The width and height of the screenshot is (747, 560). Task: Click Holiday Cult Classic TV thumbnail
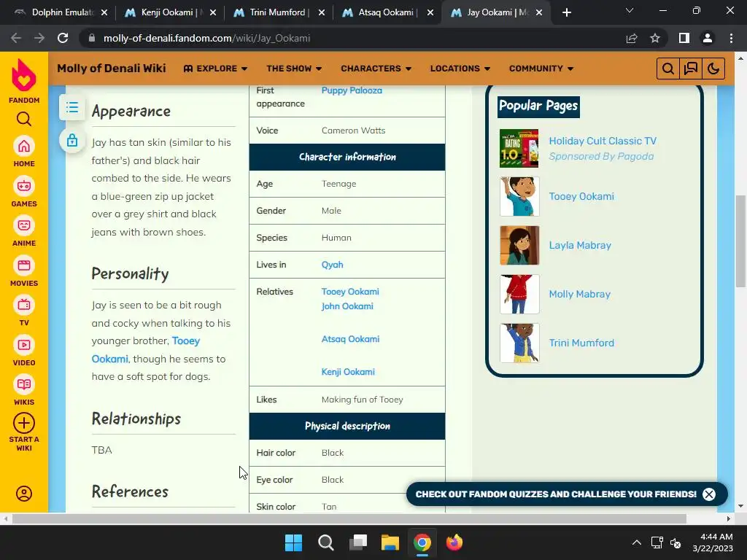519,148
